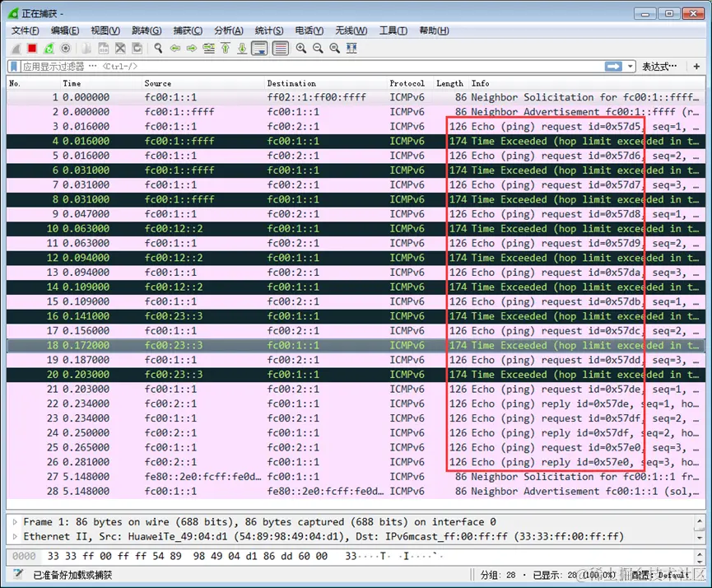Open capture options gear icon

click(65, 48)
